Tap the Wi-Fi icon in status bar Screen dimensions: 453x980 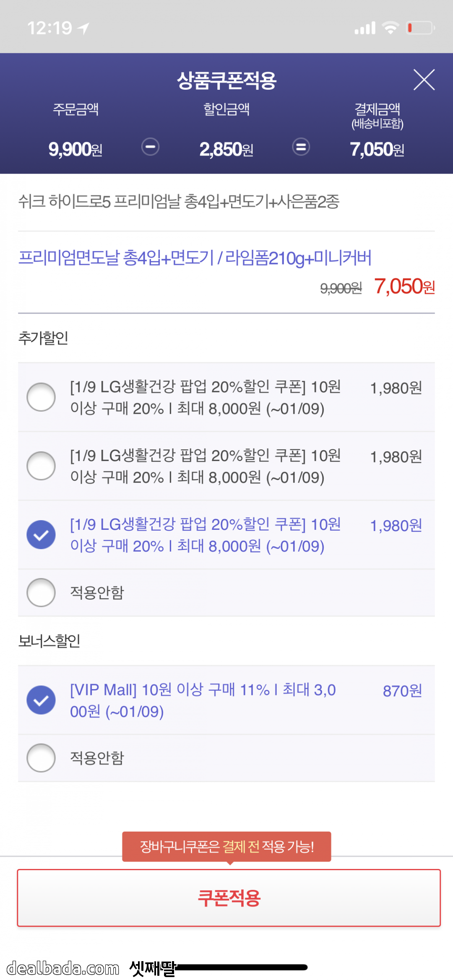pos(390,28)
